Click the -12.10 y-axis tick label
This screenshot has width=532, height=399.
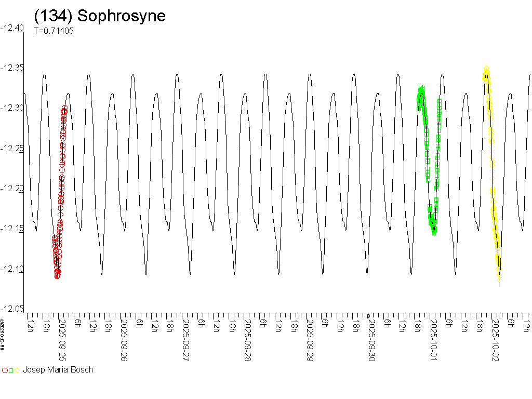coord(12,269)
